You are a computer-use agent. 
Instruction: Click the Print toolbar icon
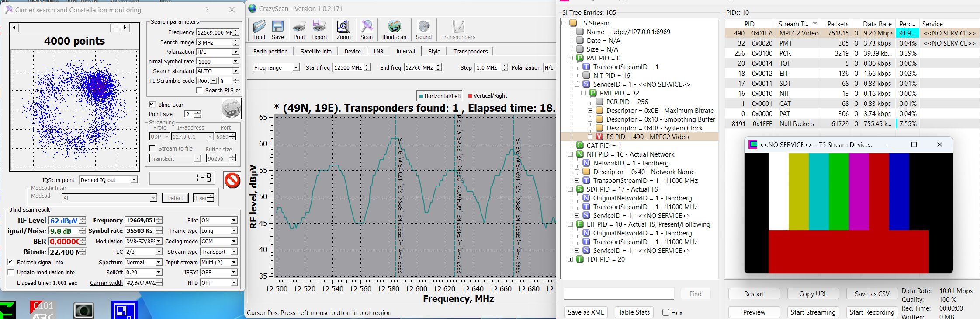coord(299,29)
